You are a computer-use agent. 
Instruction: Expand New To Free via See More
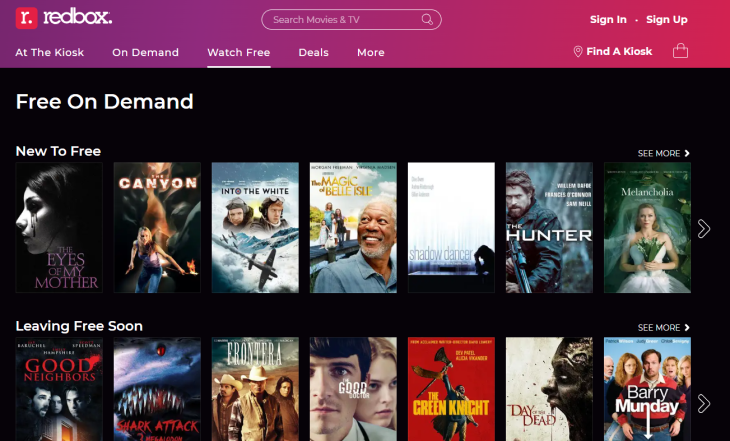[x=663, y=153]
